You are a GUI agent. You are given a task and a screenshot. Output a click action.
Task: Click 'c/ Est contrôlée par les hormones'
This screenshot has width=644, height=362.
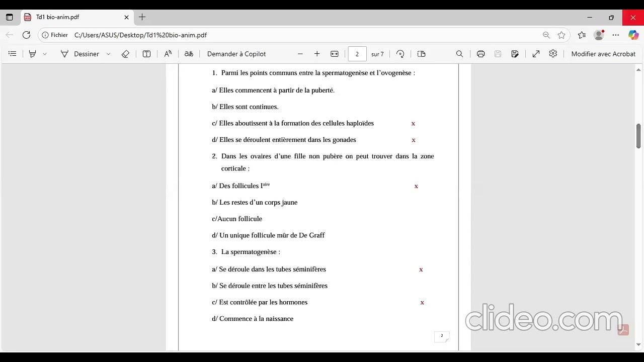tap(260, 302)
